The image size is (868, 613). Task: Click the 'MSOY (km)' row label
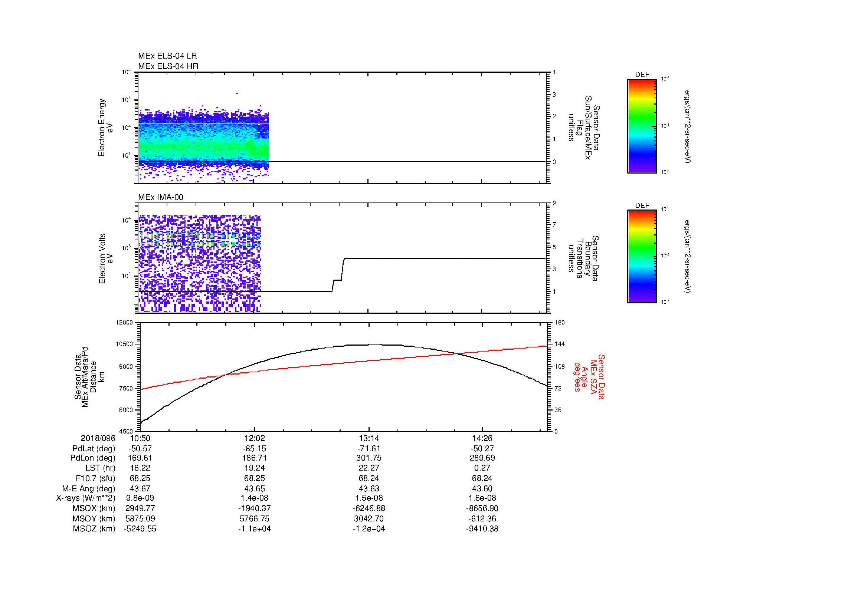[94, 519]
